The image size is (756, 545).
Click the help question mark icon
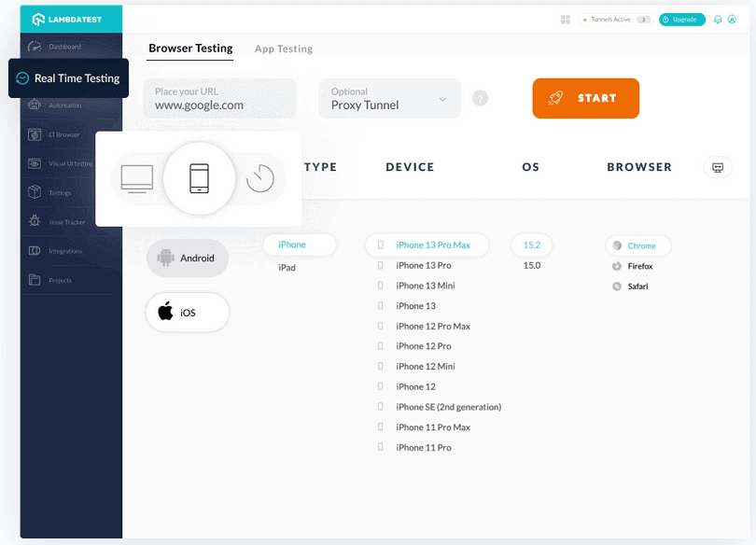click(x=480, y=98)
